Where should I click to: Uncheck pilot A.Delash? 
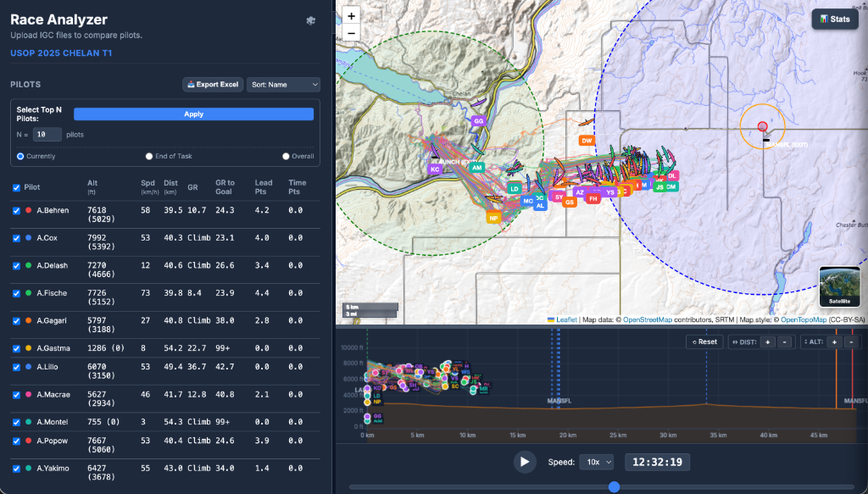click(16, 266)
